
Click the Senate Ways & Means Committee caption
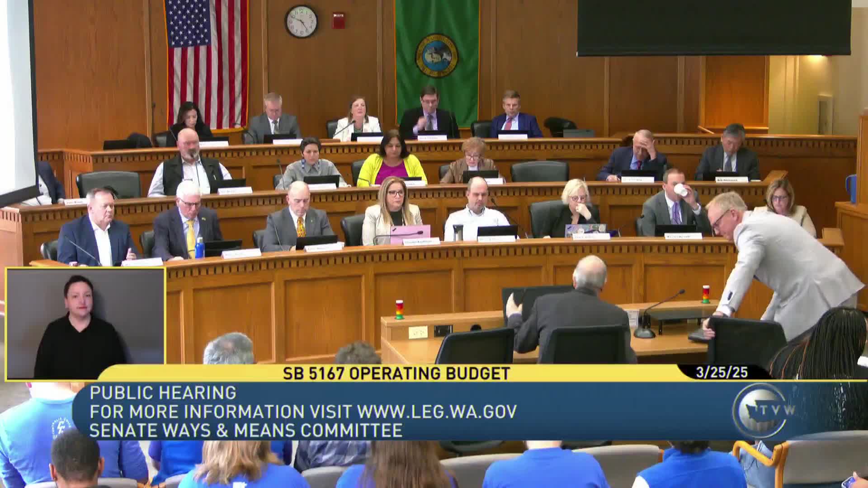(246, 430)
